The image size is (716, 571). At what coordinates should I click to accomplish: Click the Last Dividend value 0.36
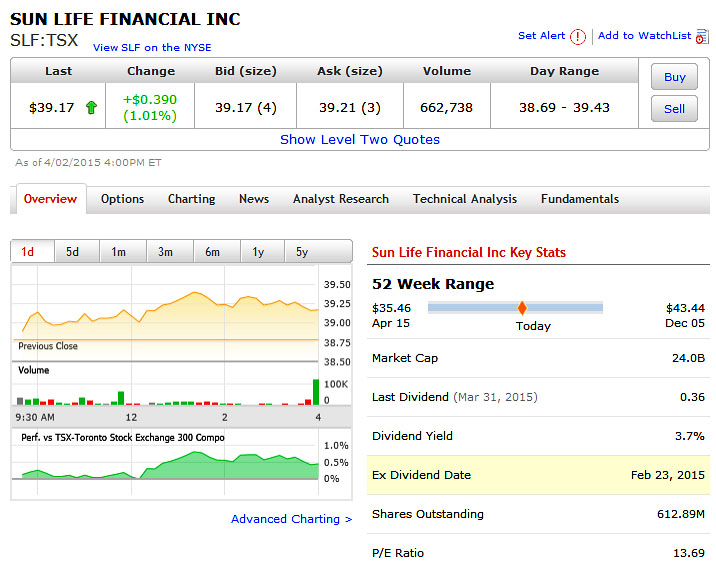coord(692,397)
